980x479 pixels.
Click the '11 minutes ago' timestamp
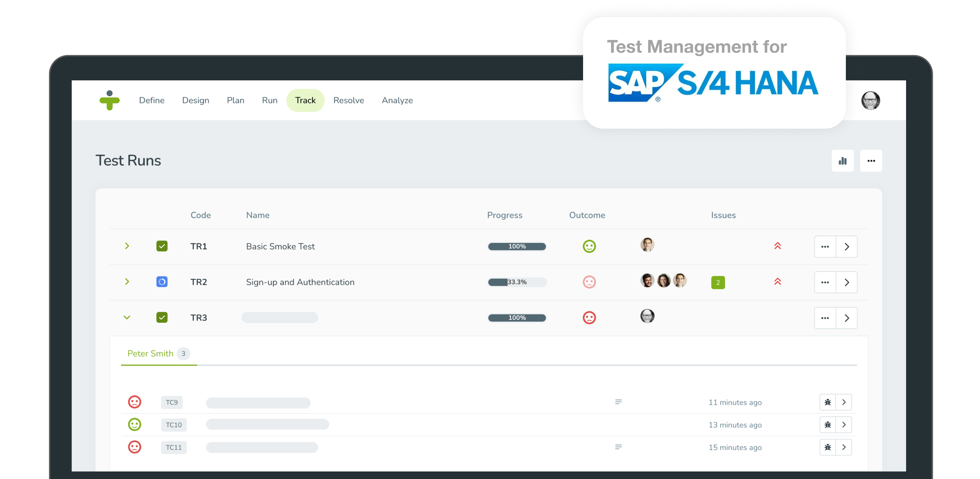pyautogui.click(x=735, y=402)
